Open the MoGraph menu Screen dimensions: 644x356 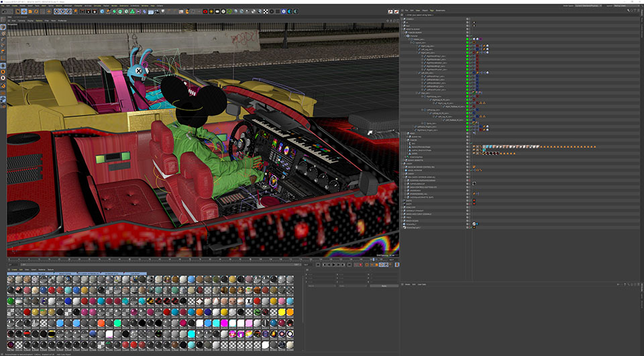[x=67, y=6]
